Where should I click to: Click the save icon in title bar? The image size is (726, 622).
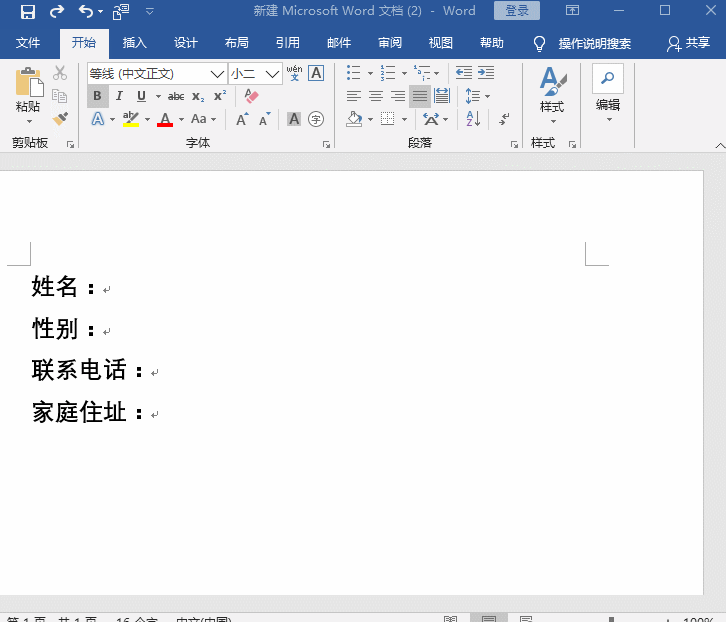coord(27,11)
